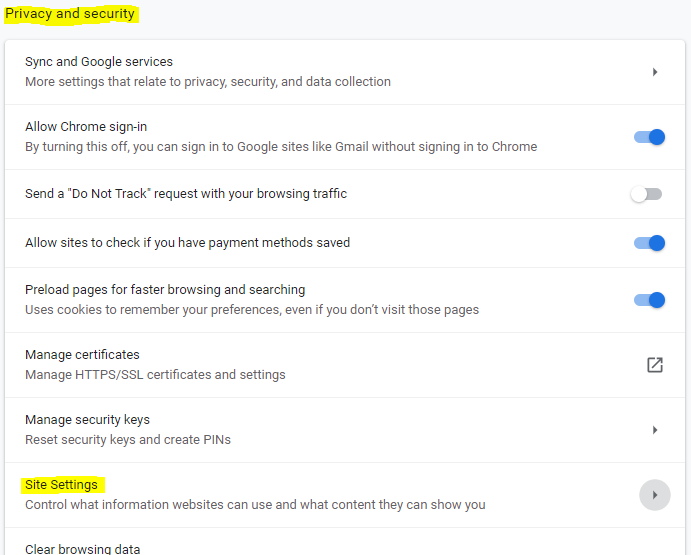
Task: Click Allow Chrome sign-in label text
Action: 86,127
